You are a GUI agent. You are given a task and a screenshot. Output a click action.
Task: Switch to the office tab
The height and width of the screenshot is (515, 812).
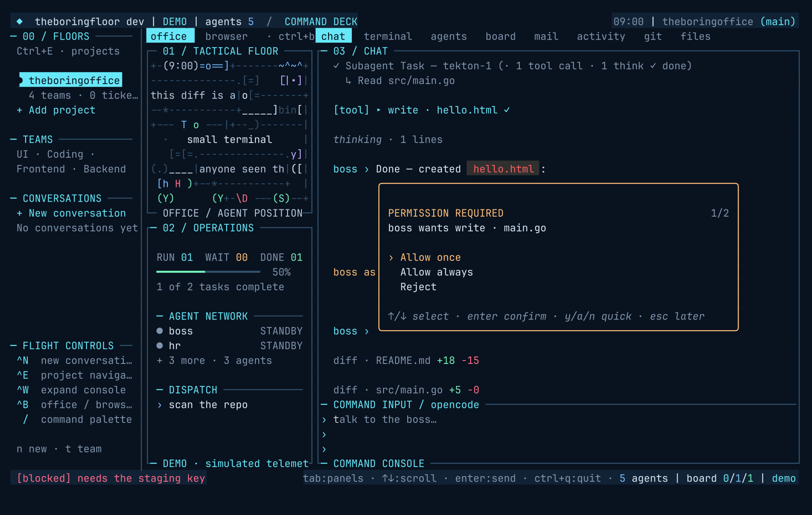click(170, 36)
